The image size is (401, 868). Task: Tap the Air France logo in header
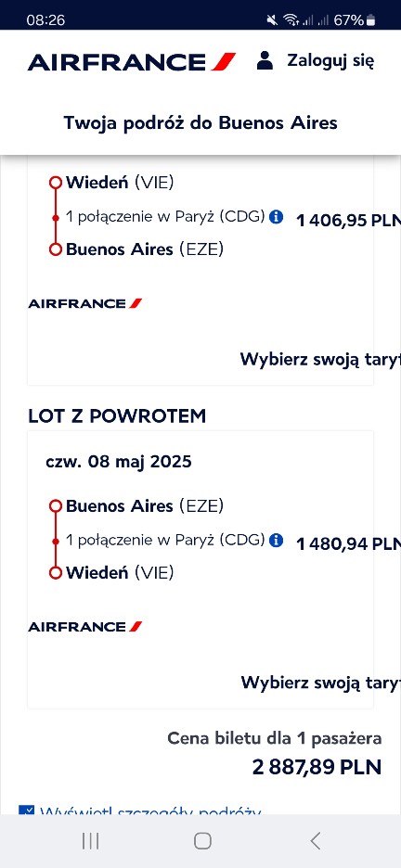pos(132,61)
